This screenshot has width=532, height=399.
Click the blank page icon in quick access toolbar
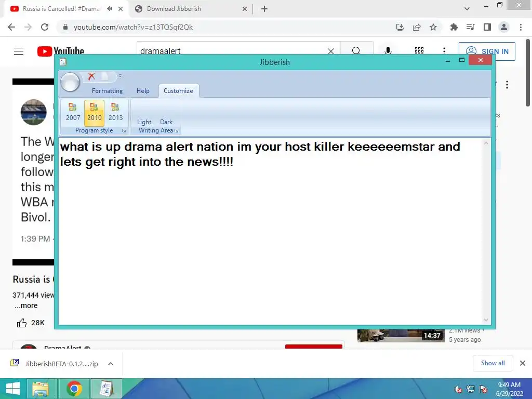point(105,76)
